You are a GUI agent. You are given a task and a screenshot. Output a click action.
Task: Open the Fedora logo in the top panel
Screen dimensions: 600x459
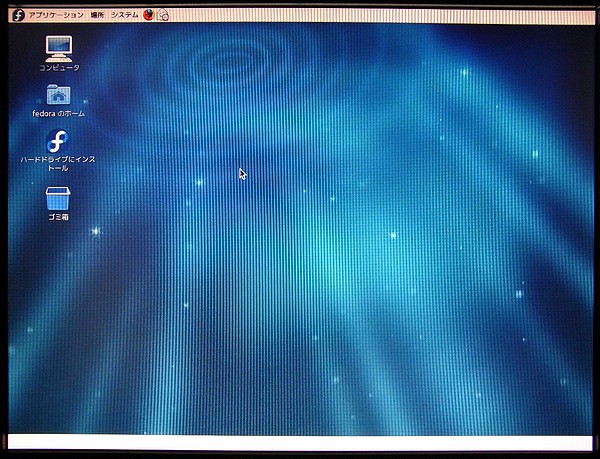[18, 15]
